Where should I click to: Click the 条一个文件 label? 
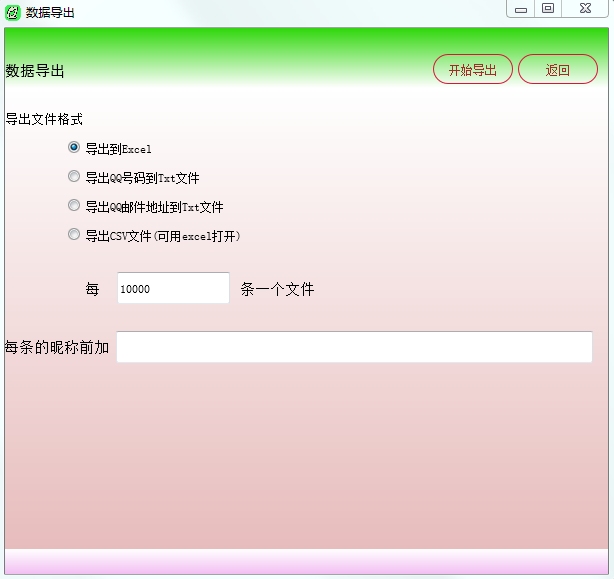click(277, 289)
